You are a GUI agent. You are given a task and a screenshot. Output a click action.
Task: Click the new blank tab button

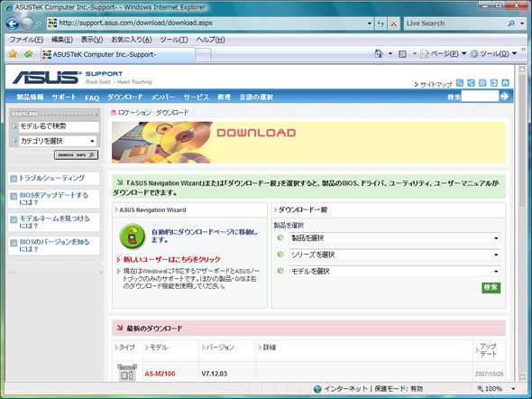tap(203, 55)
